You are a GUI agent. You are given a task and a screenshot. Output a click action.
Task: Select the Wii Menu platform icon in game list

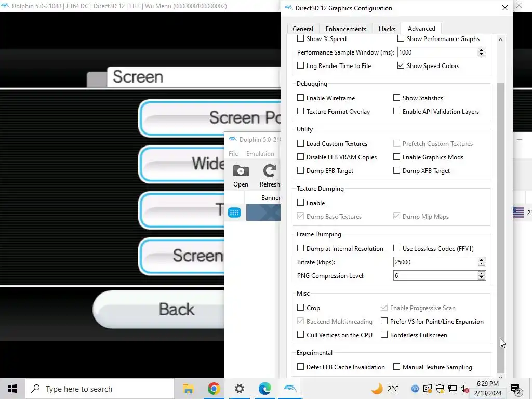(x=234, y=212)
